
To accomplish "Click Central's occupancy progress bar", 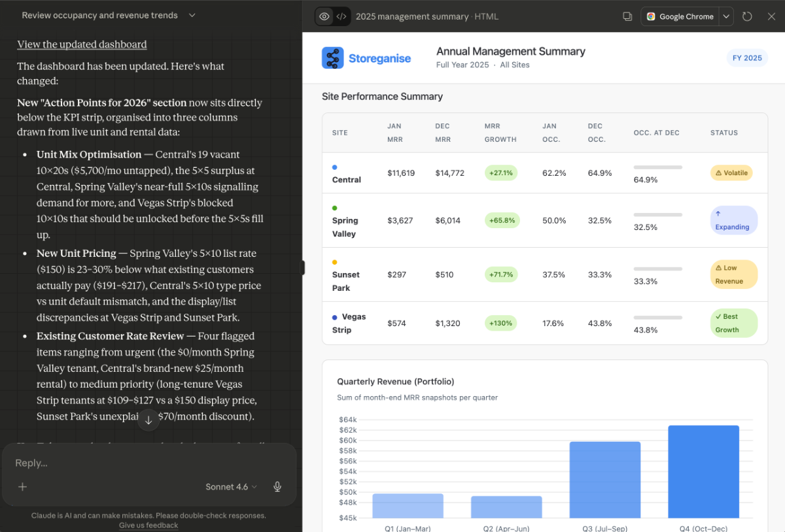I will point(657,167).
